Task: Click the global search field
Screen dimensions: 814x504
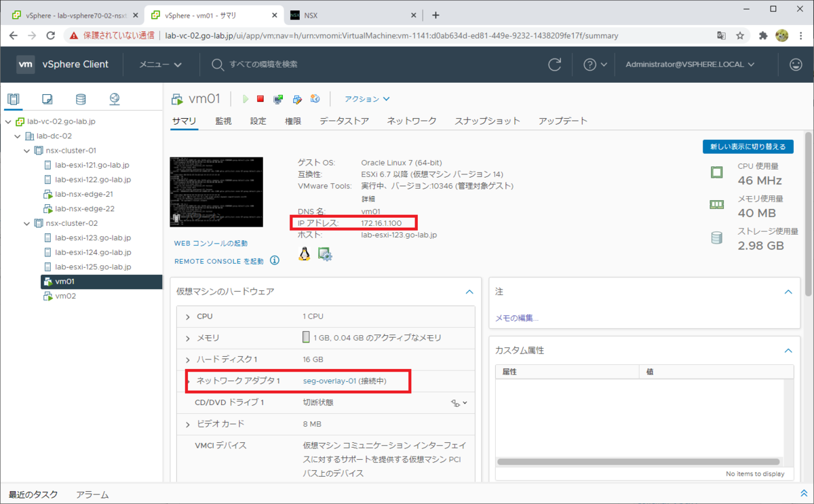Action: tap(263, 64)
